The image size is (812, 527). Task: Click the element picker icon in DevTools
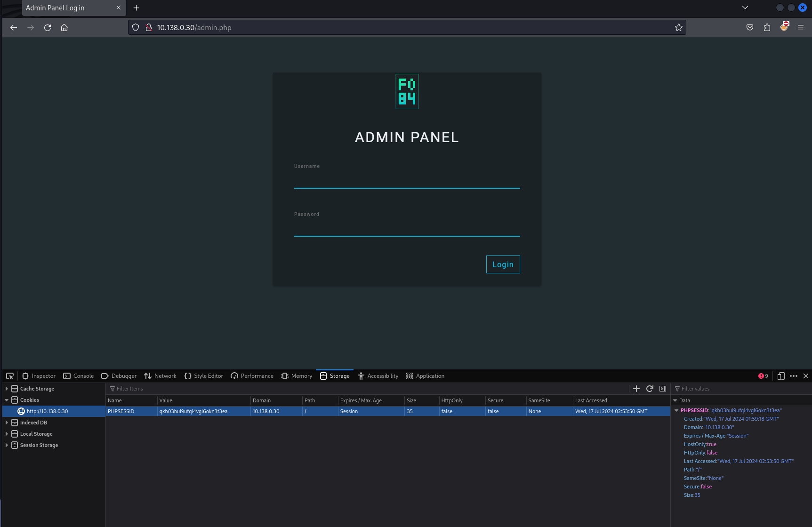(10, 376)
